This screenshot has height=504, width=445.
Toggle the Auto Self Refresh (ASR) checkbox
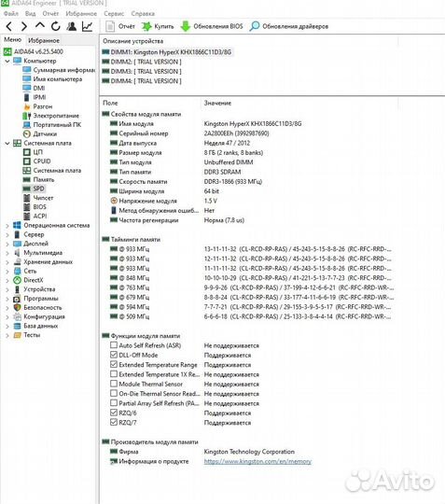[114, 345]
